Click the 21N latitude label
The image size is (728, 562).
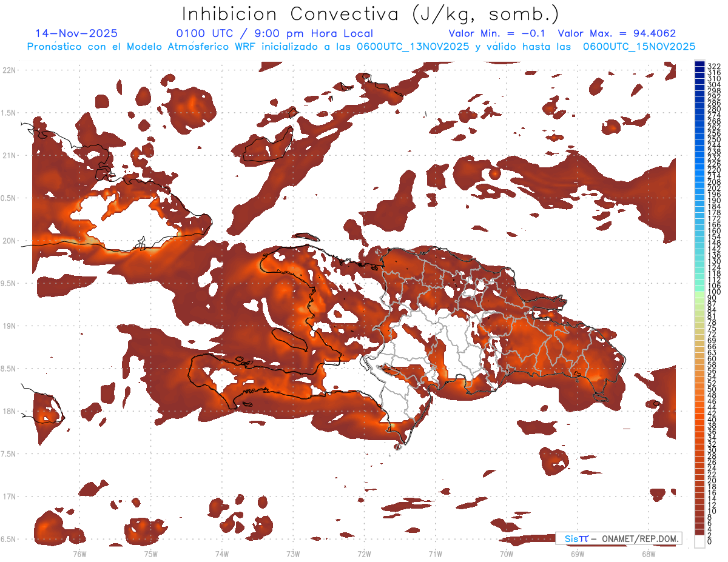click(10, 155)
